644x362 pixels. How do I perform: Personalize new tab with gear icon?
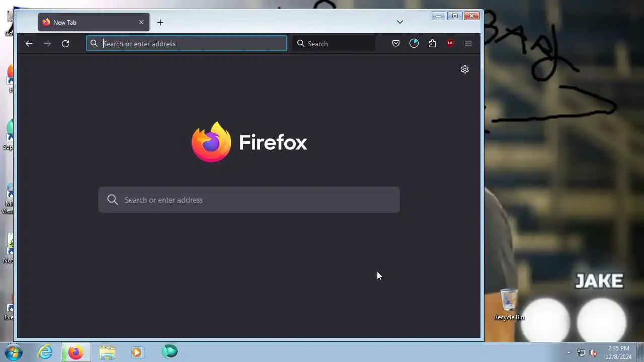[x=465, y=69]
